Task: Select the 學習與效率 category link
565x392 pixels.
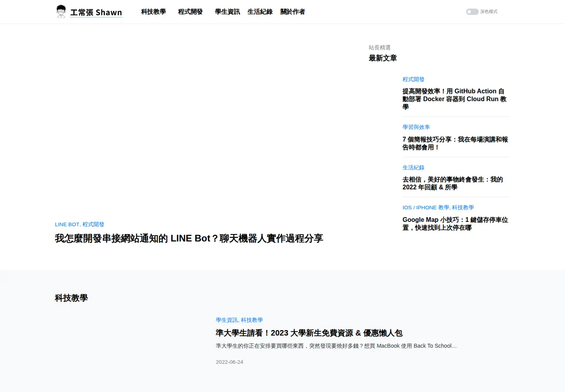Action: (416, 127)
